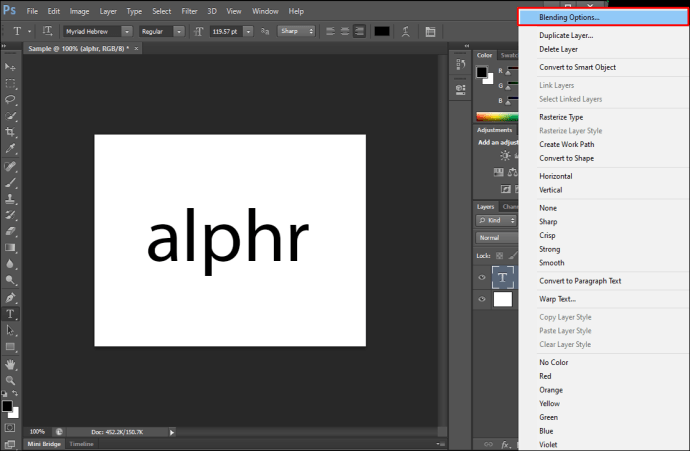Expand the collapsed toolbox arrows
The height and width of the screenshot is (451, 690).
click(x=4, y=46)
